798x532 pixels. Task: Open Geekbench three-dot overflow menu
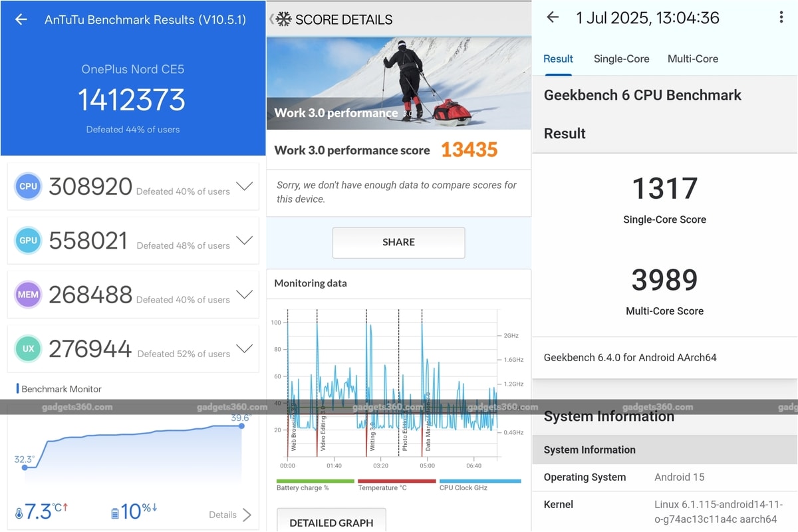(781, 17)
